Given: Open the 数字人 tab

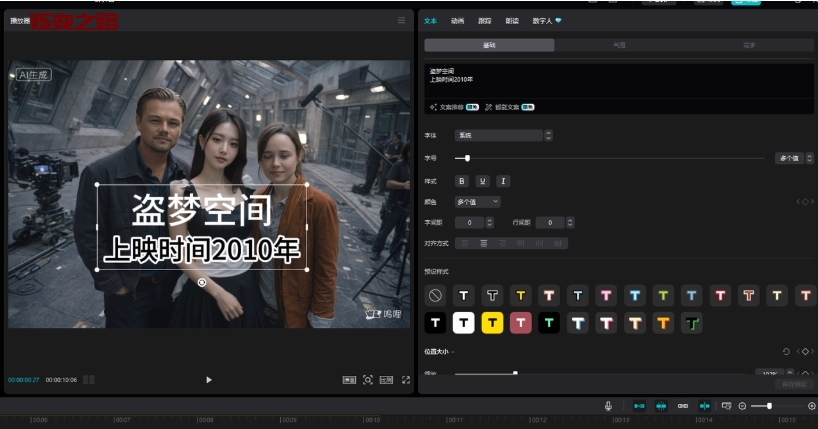Looking at the screenshot, I should [x=546, y=20].
